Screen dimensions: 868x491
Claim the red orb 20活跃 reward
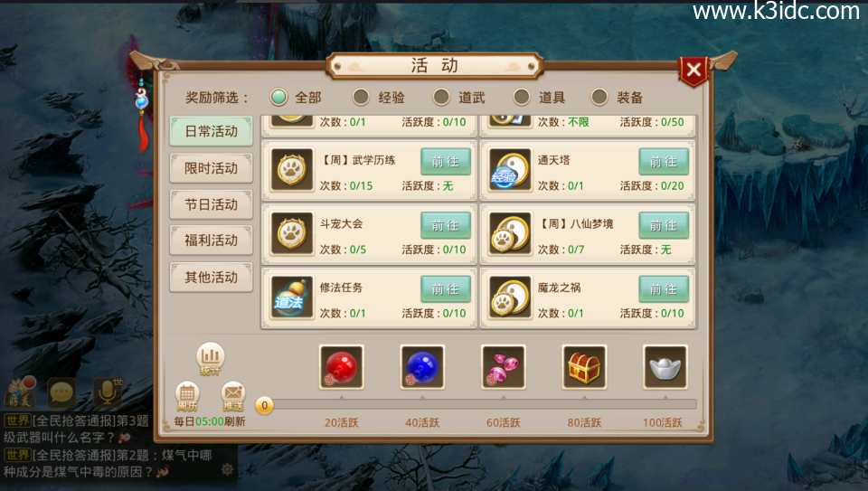tap(342, 367)
